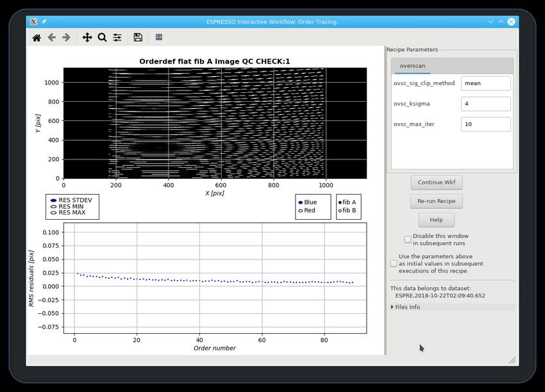This screenshot has width=545, height=392.
Task: Select the RES MIN radio button
Action: [53, 207]
